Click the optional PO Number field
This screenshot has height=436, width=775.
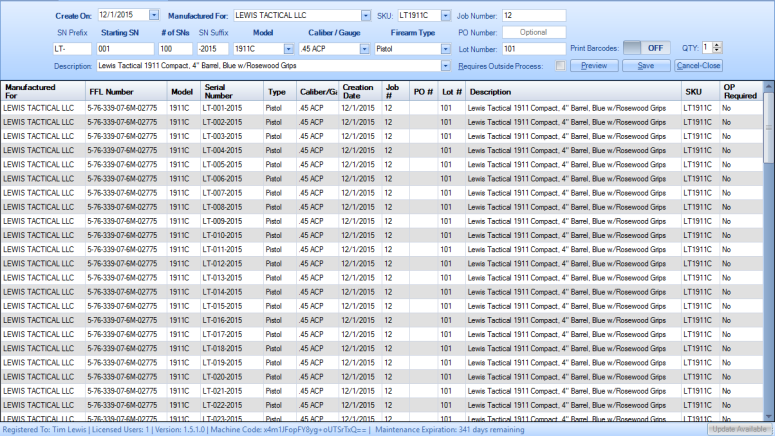(534, 32)
